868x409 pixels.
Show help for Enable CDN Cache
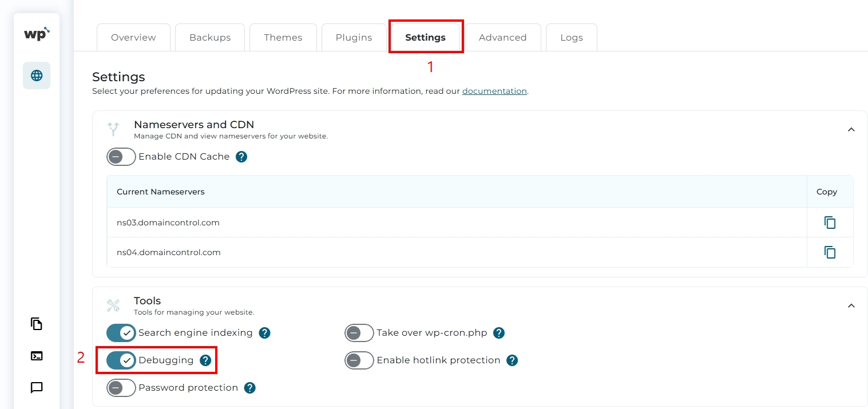241,157
